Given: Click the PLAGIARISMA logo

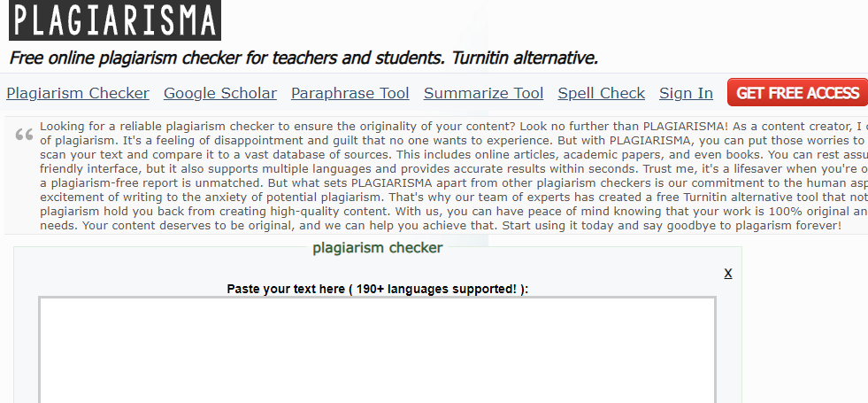Looking at the screenshot, I should tap(115, 21).
